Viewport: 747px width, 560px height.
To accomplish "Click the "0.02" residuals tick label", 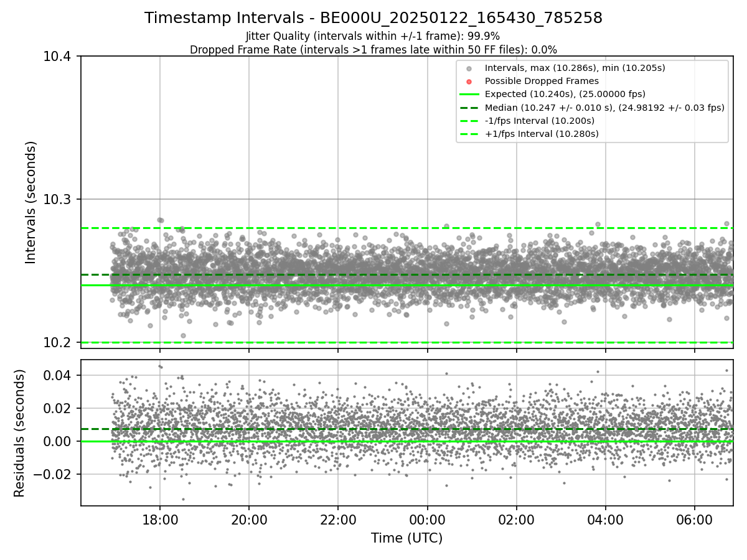I will tap(58, 408).
